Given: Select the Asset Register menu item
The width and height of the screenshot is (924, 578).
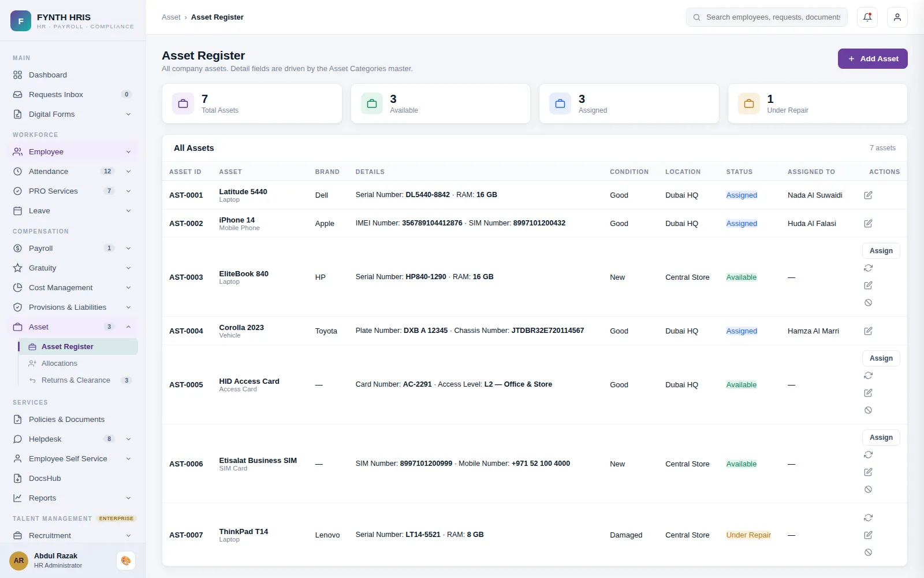Looking at the screenshot, I should [x=78, y=347].
